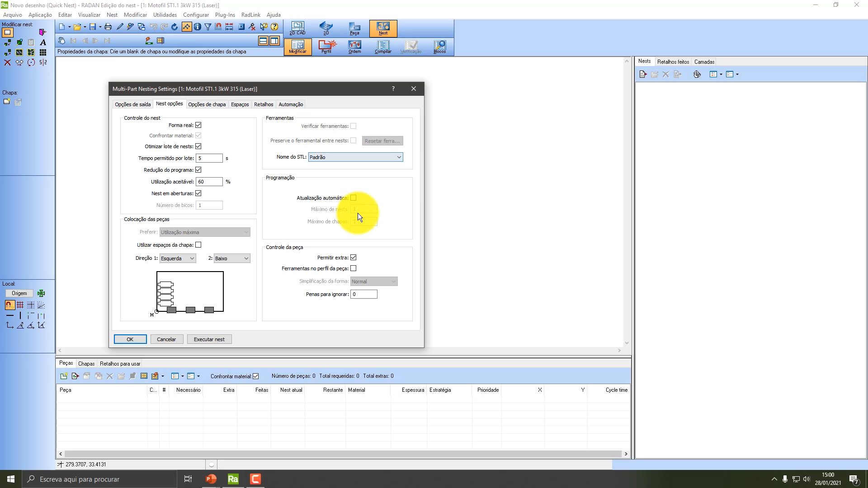The width and height of the screenshot is (868, 488).
Task: Click the information icon in toolbar
Action: 198,27
